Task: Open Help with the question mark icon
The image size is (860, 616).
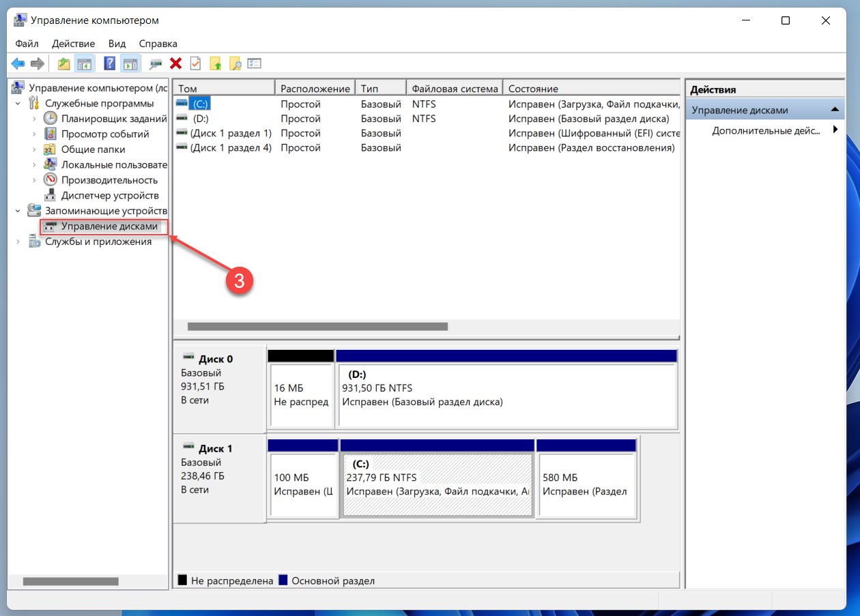Action: click(x=109, y=63)
